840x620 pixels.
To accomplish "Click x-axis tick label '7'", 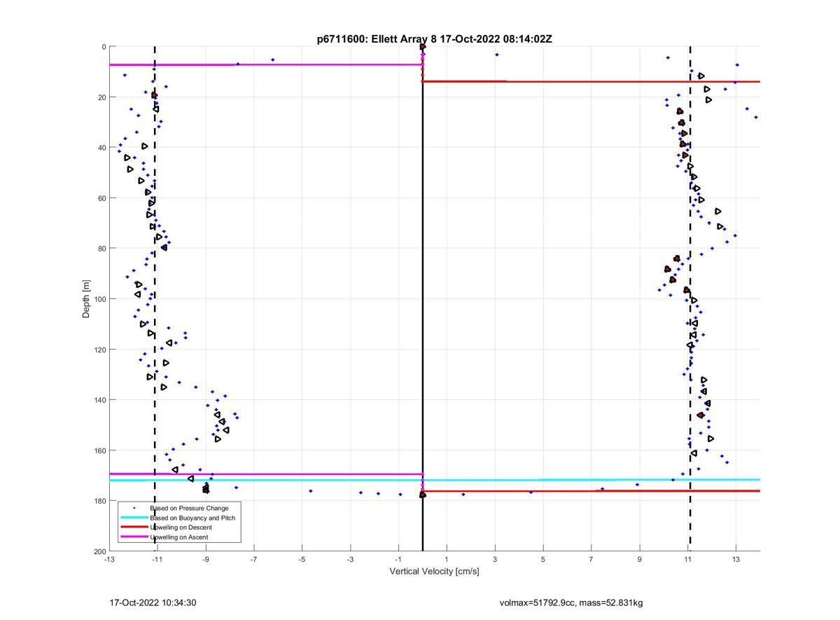I will (x=591, y=560).
